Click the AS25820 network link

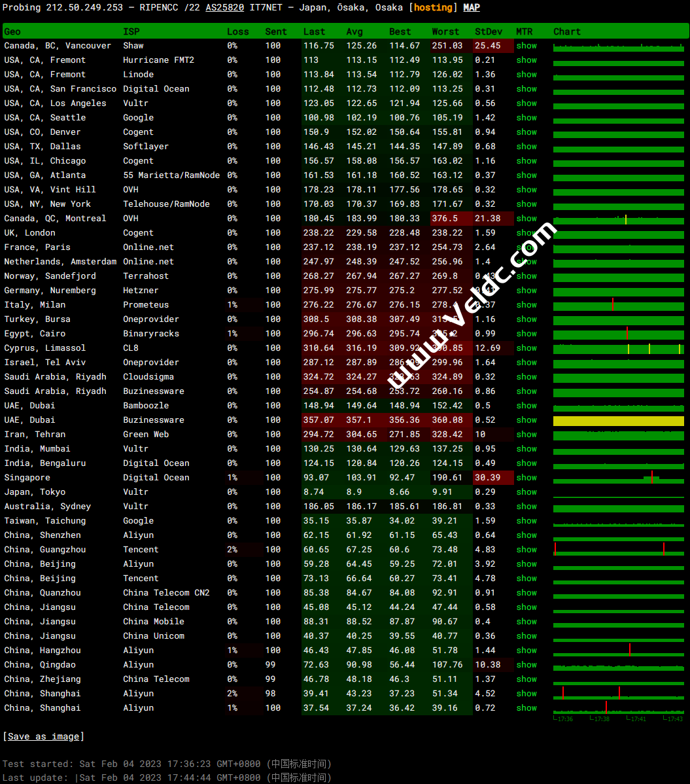point(224,8)
